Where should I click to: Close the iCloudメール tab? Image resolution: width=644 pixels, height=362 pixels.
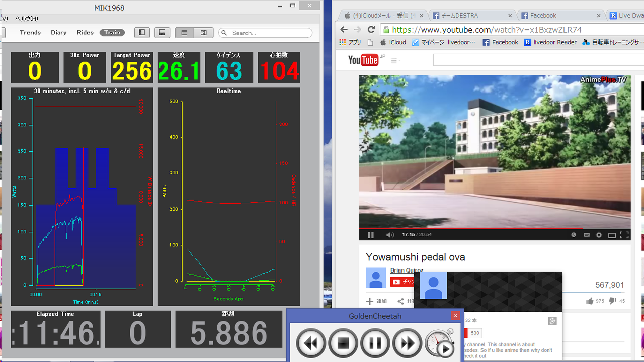pyautogui.click(x=421, y=16)
